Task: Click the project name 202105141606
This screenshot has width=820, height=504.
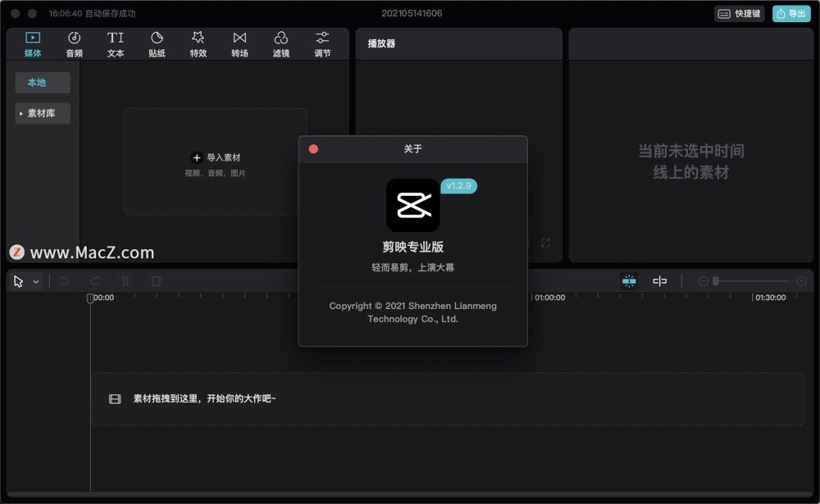Action: [412, 13]
